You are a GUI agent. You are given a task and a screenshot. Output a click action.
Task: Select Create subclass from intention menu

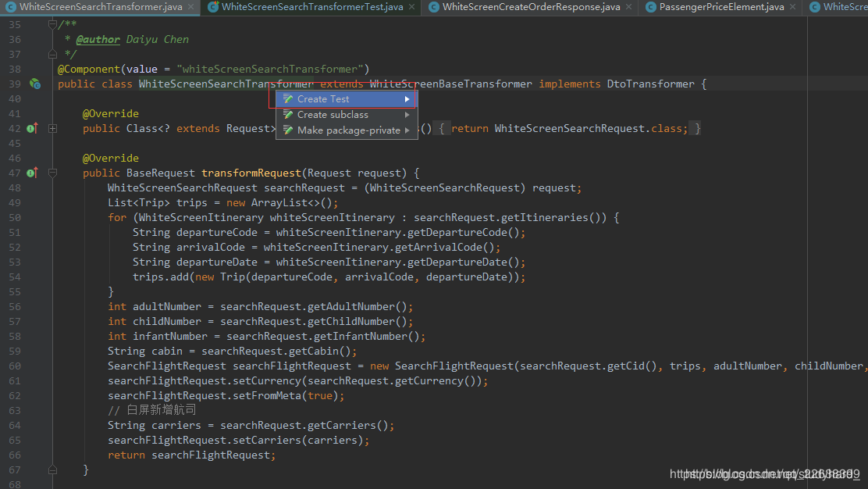point(347,115)
